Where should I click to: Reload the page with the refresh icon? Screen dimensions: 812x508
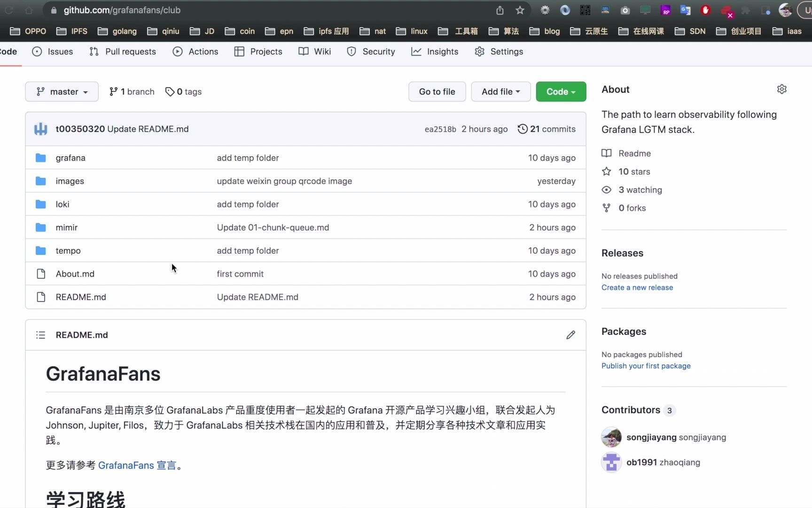(8, 10)
